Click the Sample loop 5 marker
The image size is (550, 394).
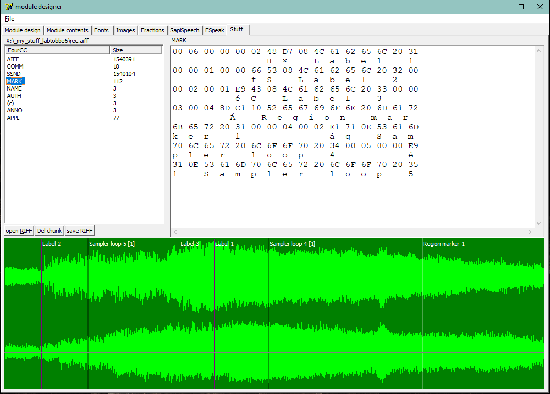pyautogui.click(x=112, y=244)
